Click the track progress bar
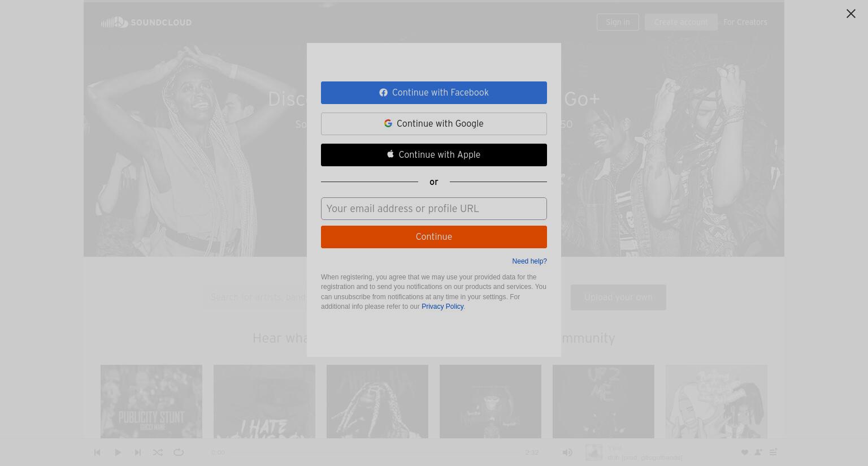The width and height of the screenshot is (868, 466). (x=375, y=452)
